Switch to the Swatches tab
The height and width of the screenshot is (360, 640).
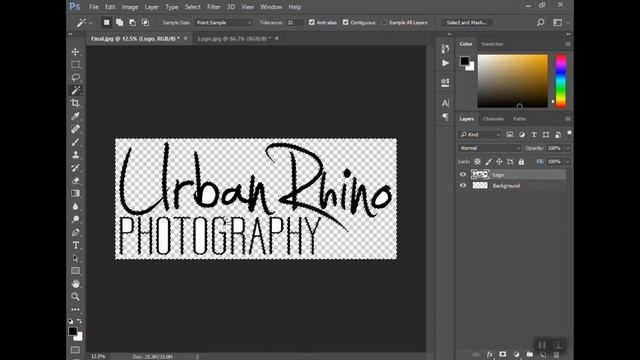pos(492,44)
